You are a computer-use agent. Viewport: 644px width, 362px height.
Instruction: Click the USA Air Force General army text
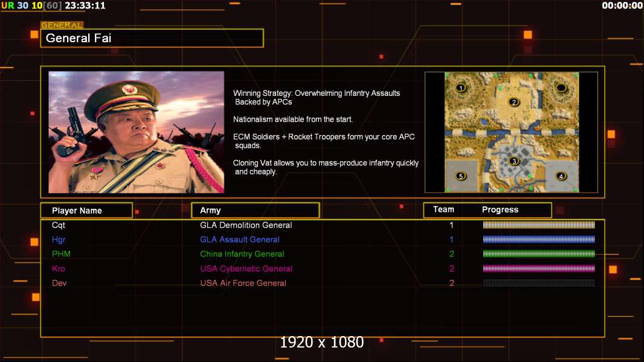point(243,283)
